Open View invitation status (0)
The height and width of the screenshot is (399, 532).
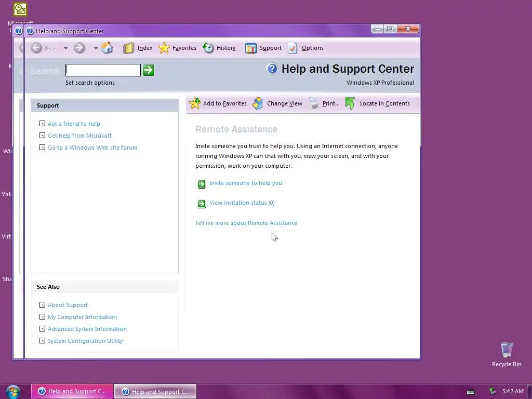tap(242, 203)
